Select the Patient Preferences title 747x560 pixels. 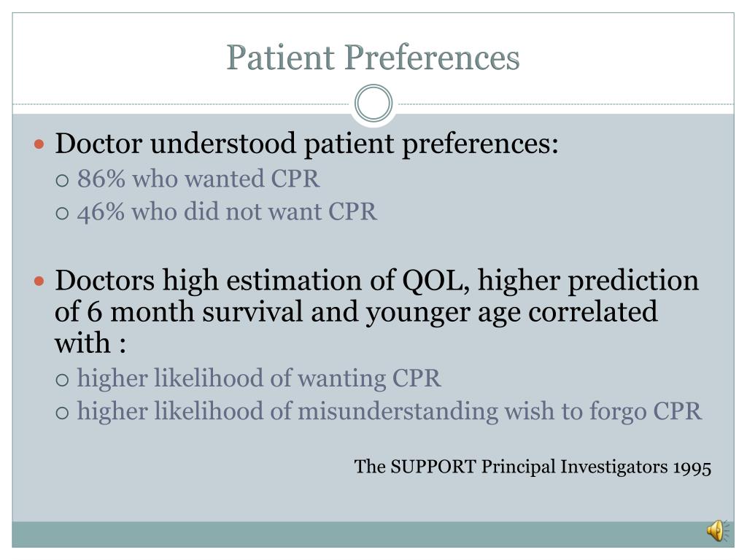[x=373, y=57]
